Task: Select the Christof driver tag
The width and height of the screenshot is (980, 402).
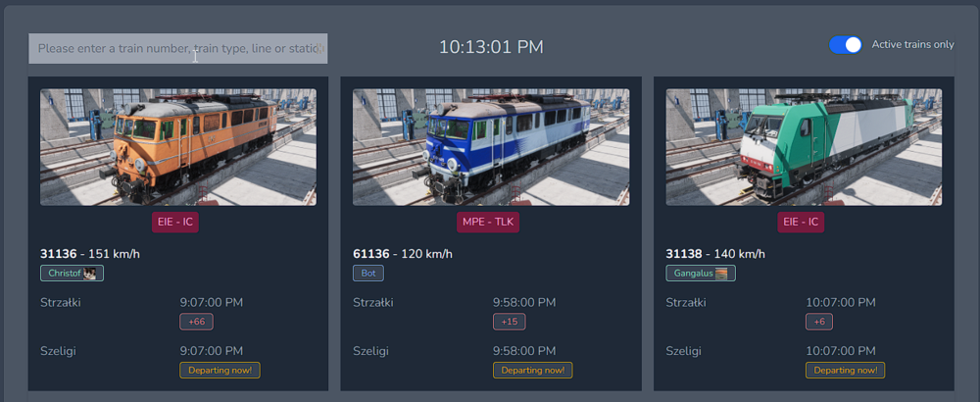Action: click(65, 274)
